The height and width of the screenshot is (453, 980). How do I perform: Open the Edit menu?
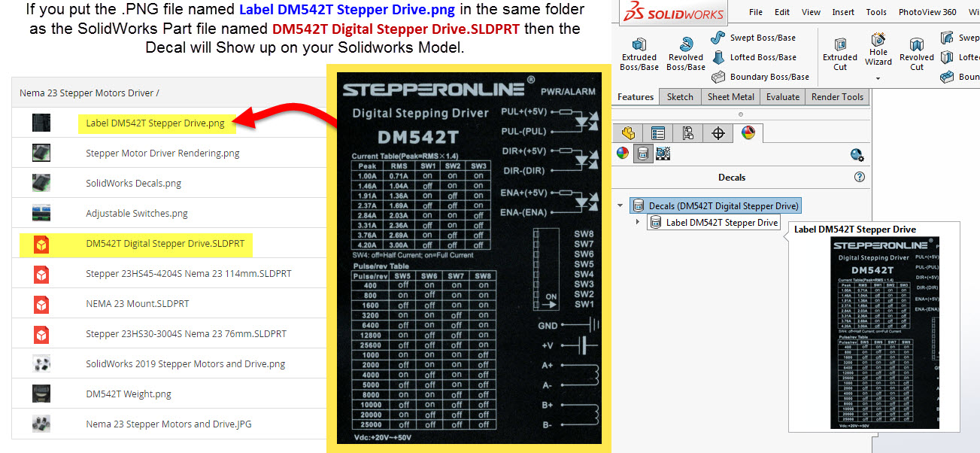point(782,12)
